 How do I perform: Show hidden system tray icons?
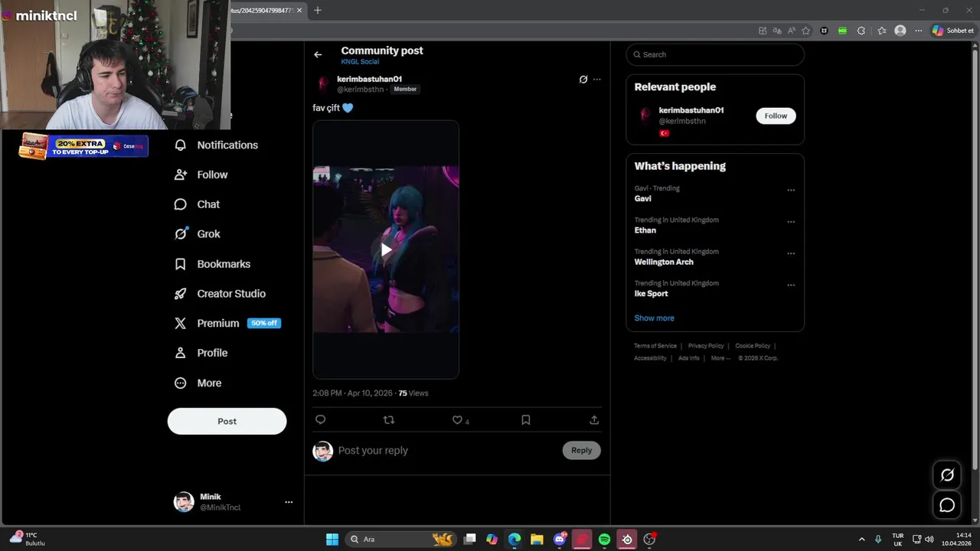click(x=861, y=540)
